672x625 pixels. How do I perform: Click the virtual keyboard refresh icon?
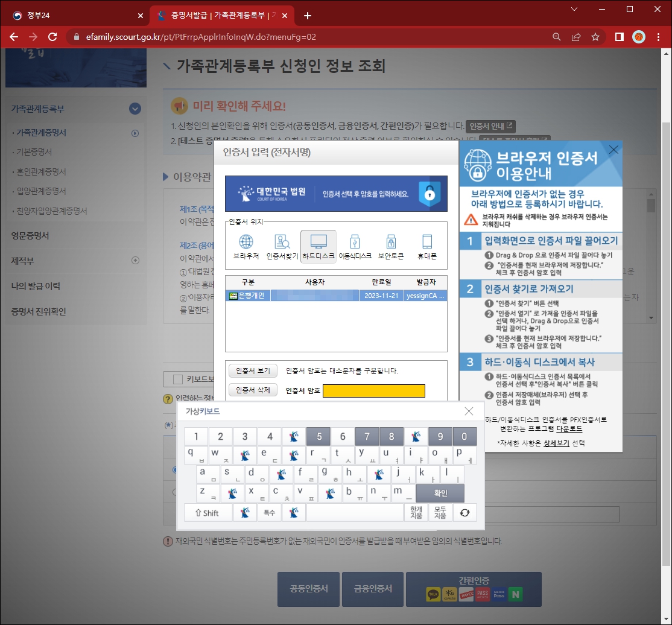(x=464, y=513)
